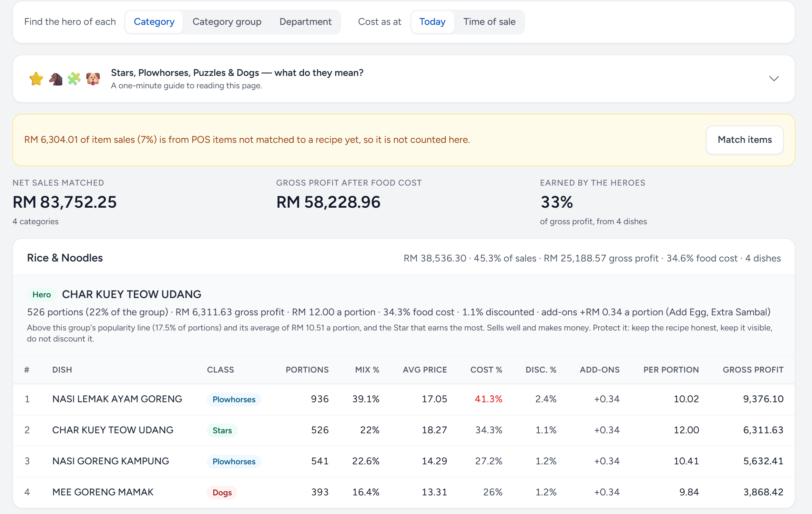Click net sales figure RM 83,752.25

coord(65,202)
